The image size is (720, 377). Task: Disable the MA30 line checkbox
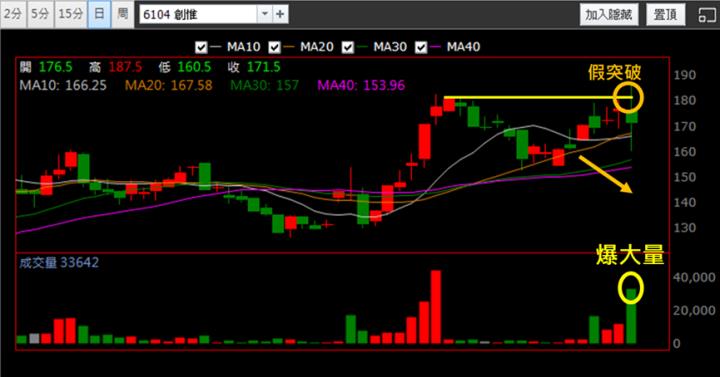tap(348, 47)
